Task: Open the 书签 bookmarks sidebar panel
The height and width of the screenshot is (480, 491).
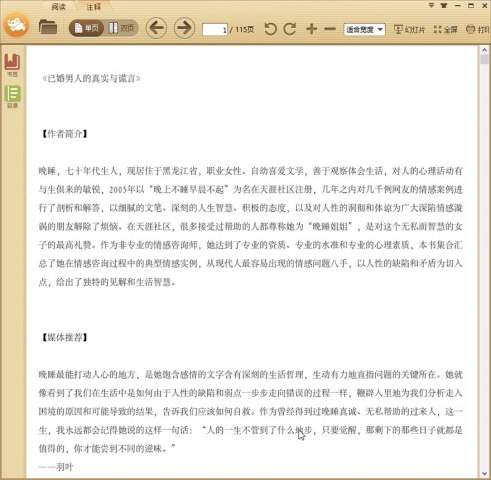Action: tap(12, 65)
